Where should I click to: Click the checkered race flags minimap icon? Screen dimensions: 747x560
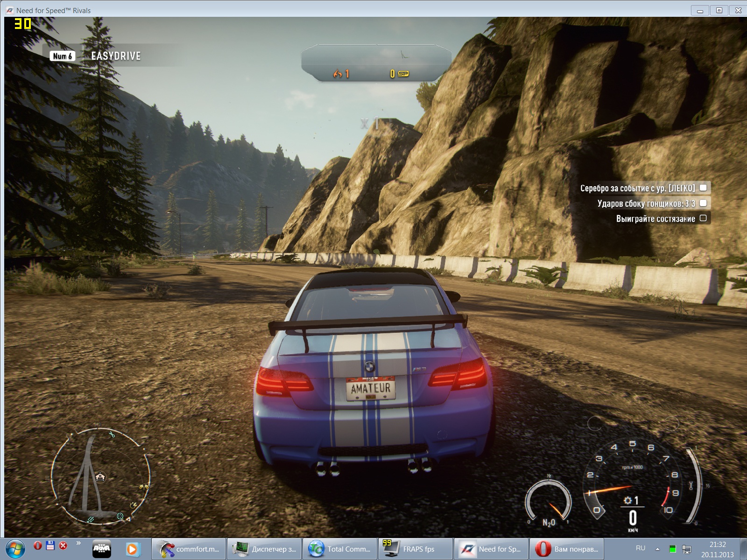(x=143, y=487)
